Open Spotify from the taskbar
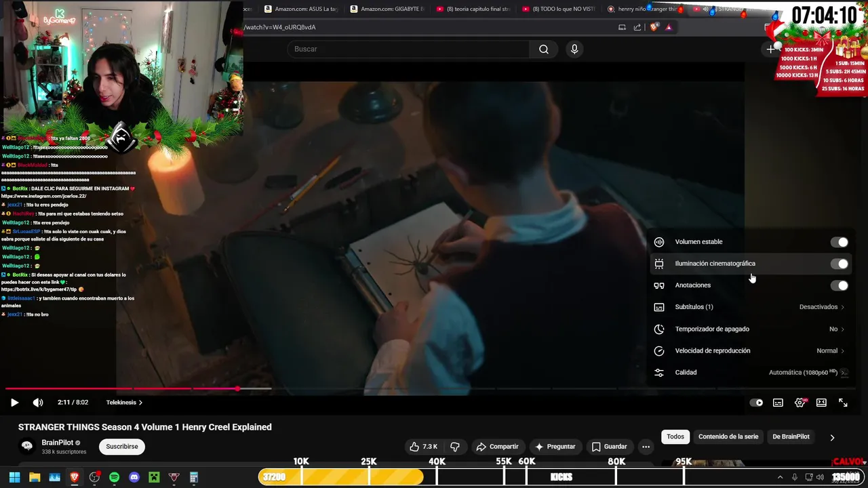 pyautogui.click(x=114, y=477)
